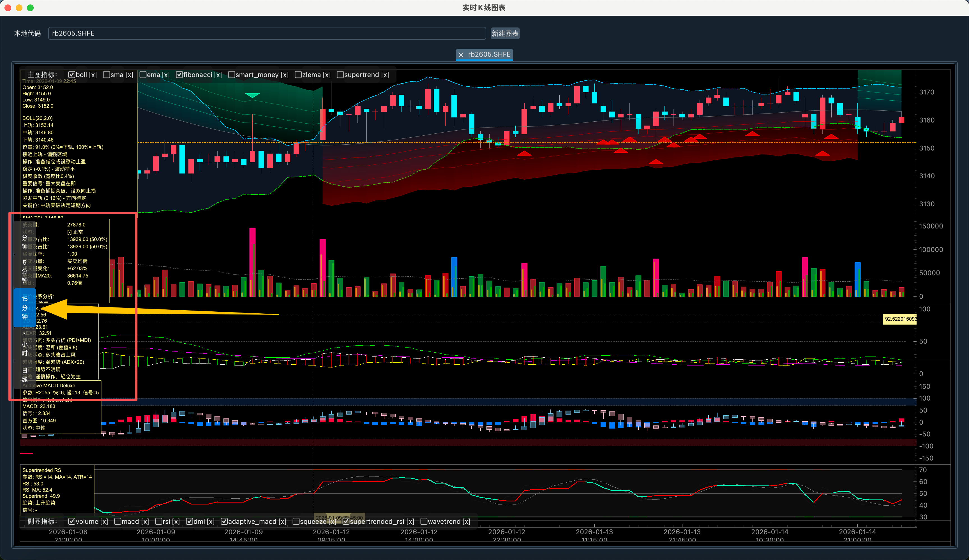
Task: Click the green downward triangle marker on chart
Action: click(x=252, y=95)
